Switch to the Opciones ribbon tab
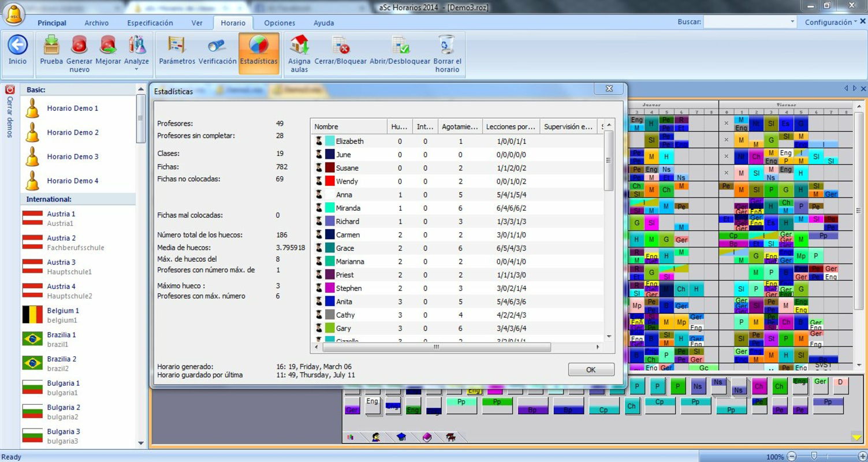 pyautogui.click(x=279, y=23)
